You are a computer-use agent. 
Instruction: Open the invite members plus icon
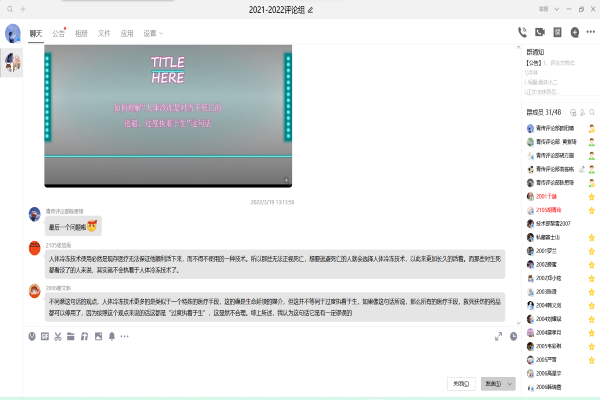[x=575, y=33]
